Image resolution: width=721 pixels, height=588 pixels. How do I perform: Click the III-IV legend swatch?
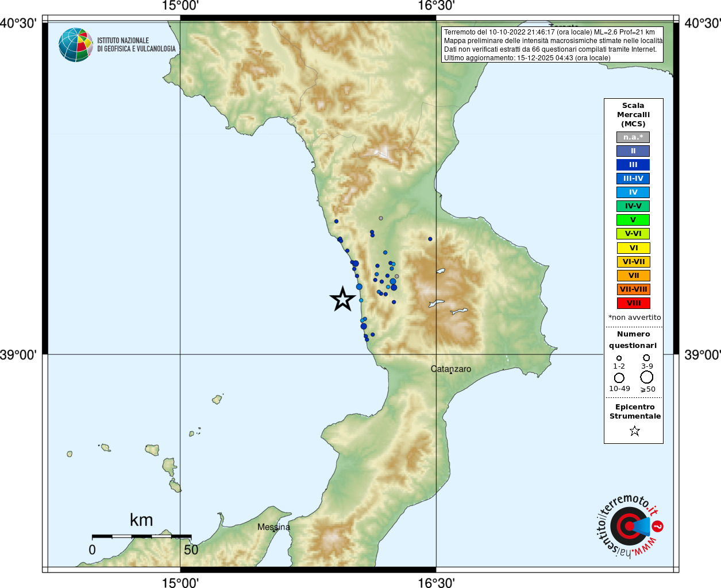[x=633, y=179]
